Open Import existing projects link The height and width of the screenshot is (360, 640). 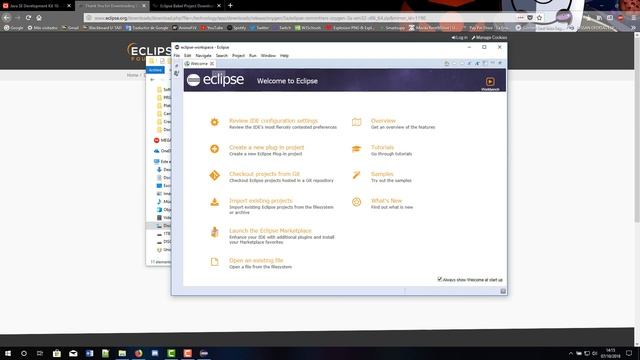260,200
